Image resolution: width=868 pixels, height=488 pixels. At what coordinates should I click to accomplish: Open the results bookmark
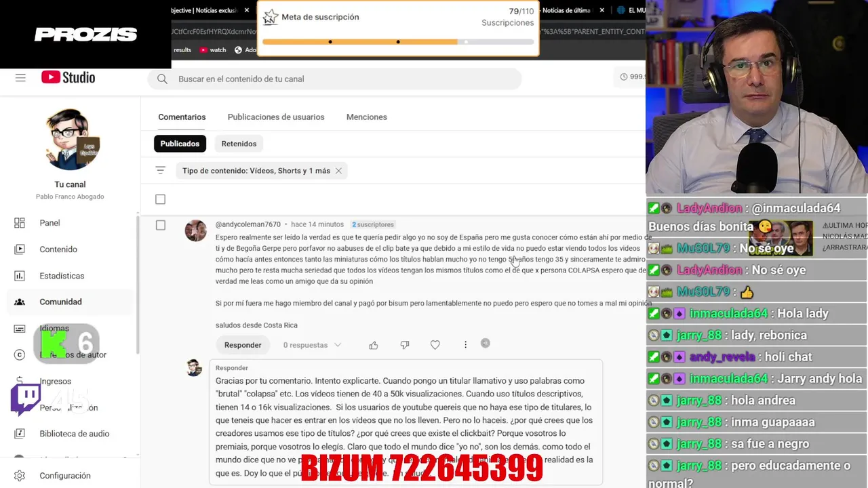(x=182, y=49)
